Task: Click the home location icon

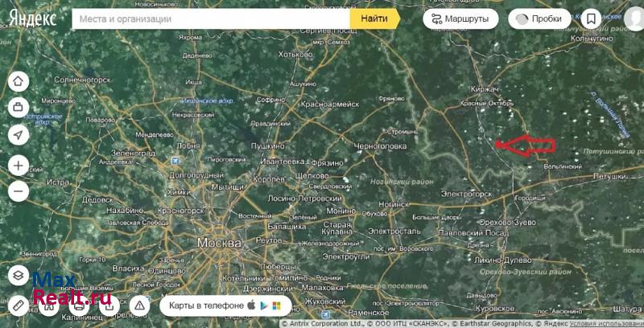Action: 19,81
